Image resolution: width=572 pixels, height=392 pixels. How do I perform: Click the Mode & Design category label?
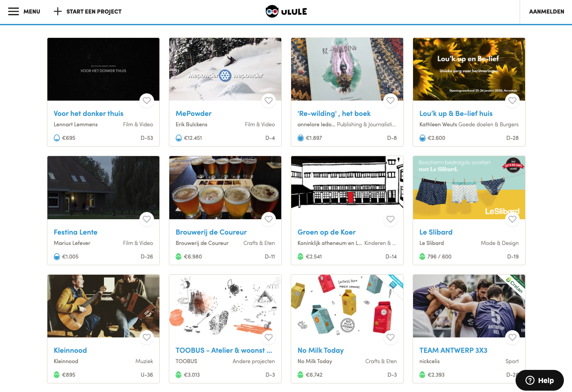coord(500,243)
